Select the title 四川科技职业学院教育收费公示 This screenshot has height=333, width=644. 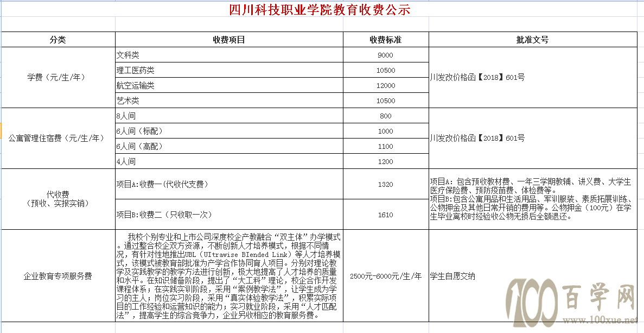click(x=320, y=9)
